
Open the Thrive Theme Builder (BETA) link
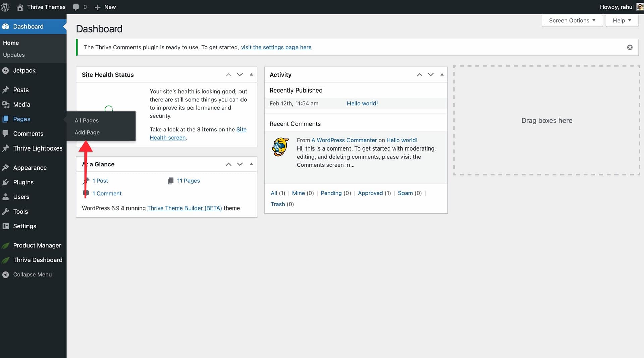pos(184,208)
